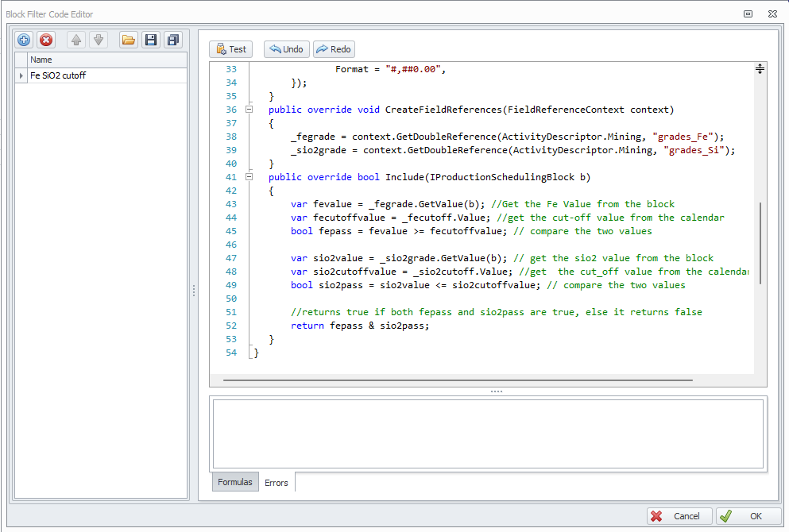This screenshot has height=532, width=789.
Task: Collapse the Include method at line 41
Action: coord(249,177)
